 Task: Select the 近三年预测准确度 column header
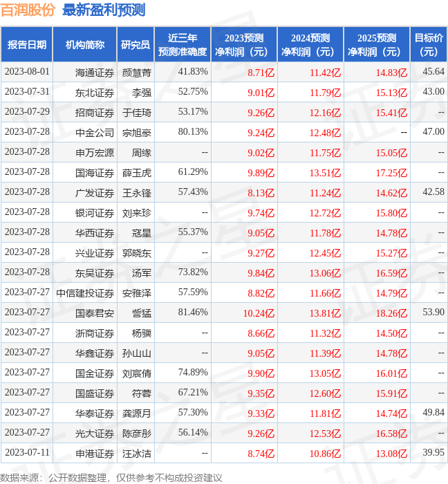point(183,44)
